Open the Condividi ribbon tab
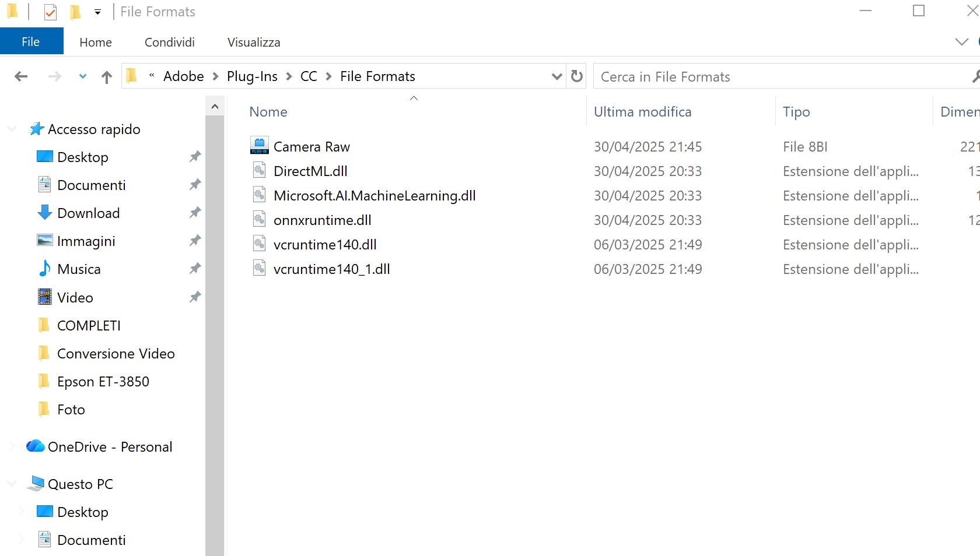The image size is (980, 556). (x=170, y=43)
